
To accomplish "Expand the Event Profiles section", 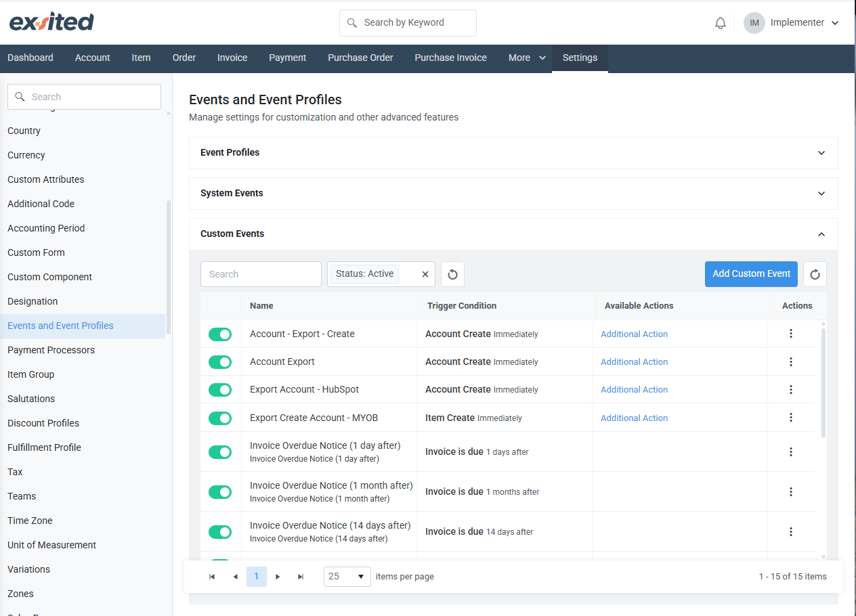I will click(513, 153).
